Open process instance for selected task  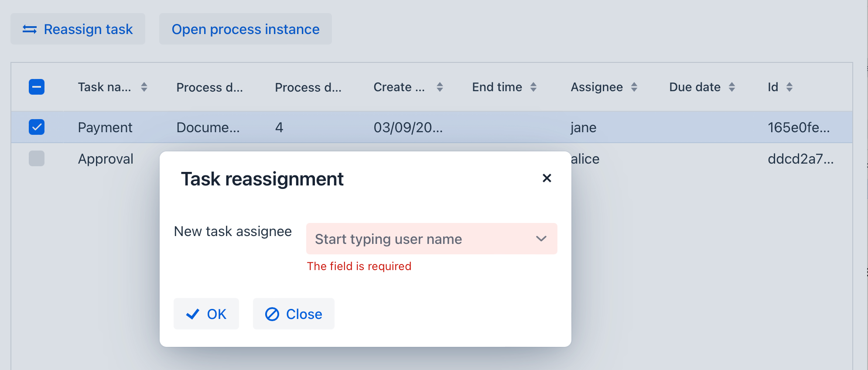245,29
